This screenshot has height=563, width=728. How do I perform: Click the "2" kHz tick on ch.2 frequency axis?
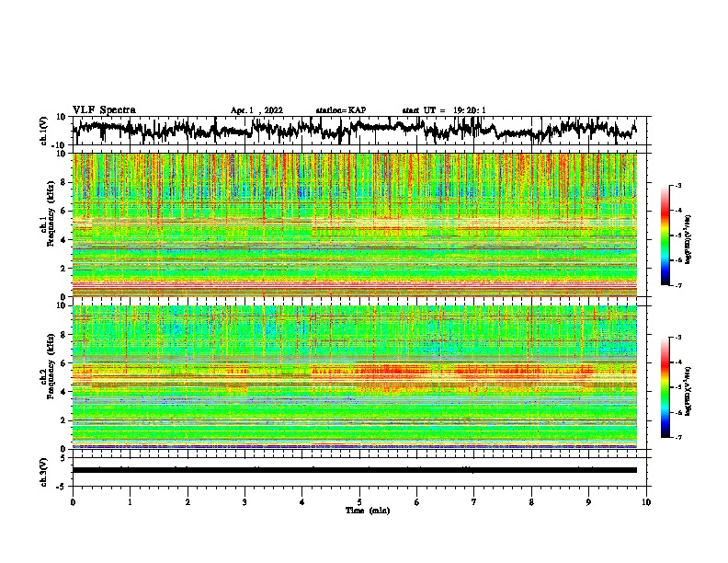64,420
